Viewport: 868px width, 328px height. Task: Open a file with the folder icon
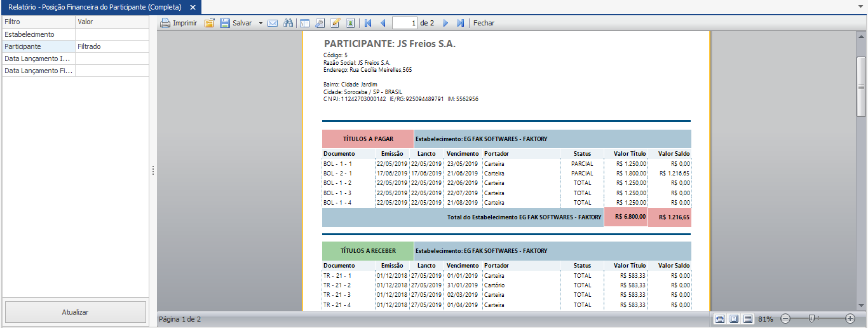(209, 23)
